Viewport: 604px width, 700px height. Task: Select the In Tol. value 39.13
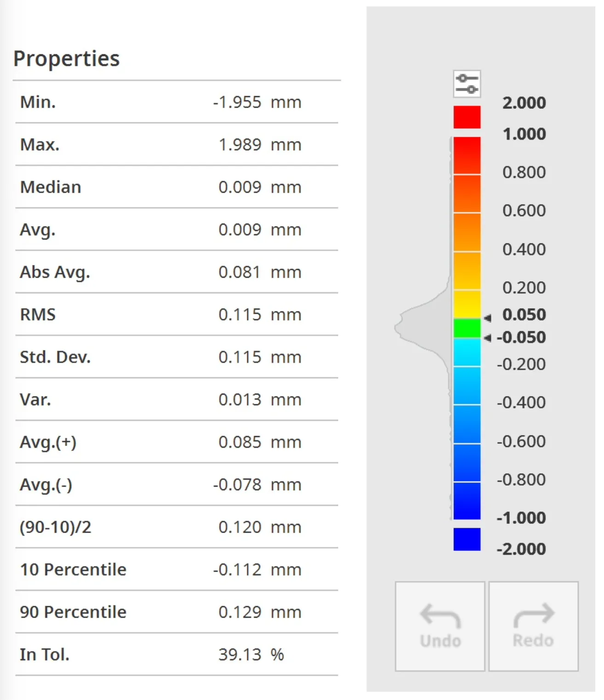tap(240, 654)
